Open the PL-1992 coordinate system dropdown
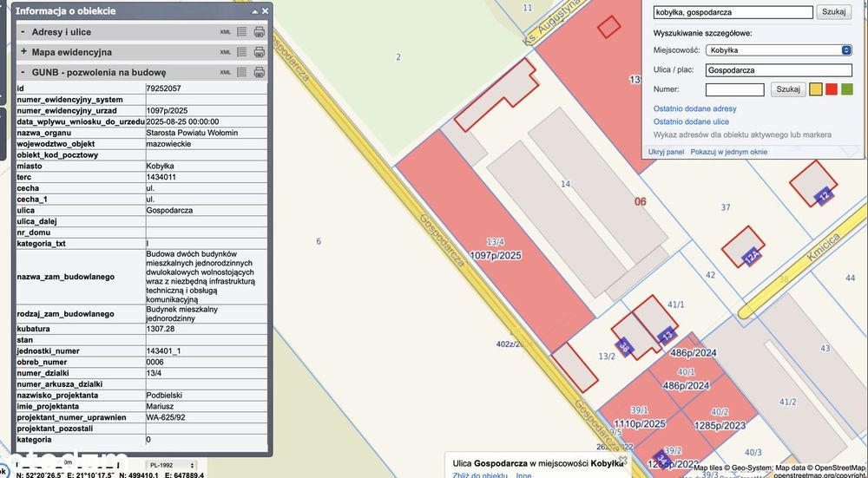Viewport: 868px width, 478px height. (x=171, y=465)
